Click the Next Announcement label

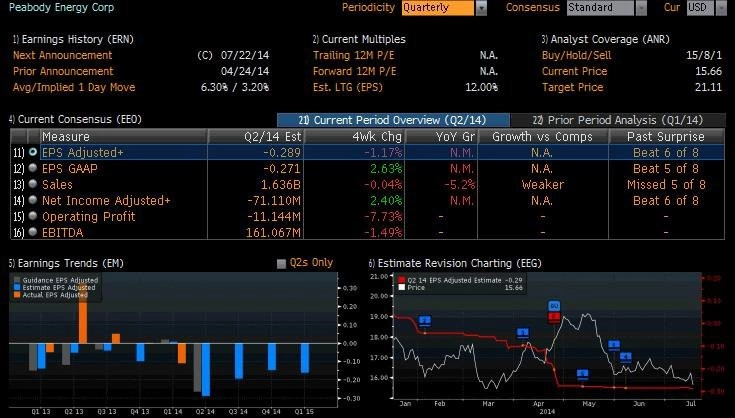point(62,55)
